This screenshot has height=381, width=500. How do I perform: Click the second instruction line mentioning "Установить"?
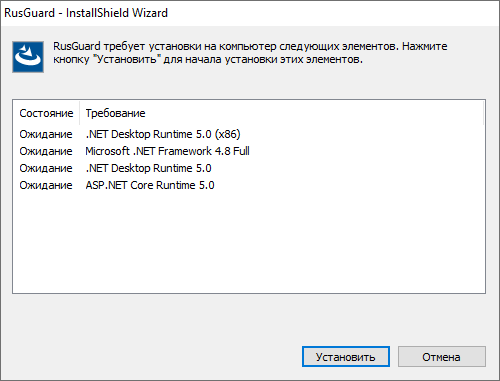[208, 59]
